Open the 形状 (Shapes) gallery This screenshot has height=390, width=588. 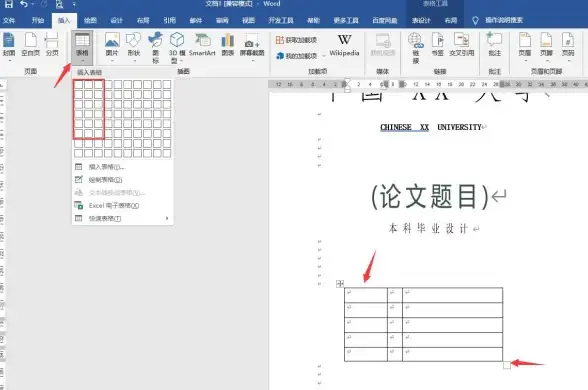pos(134,47)
